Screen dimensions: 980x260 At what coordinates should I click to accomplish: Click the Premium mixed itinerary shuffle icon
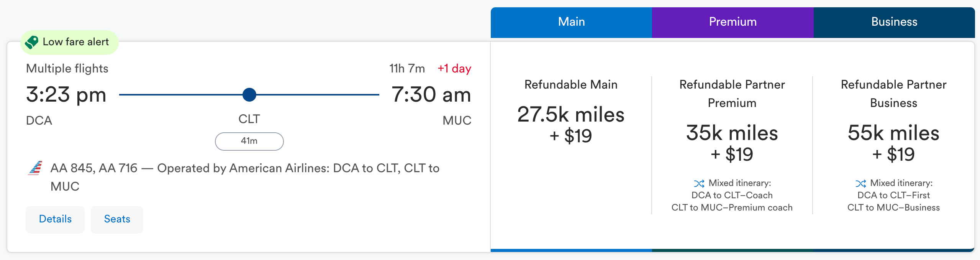pos(699,183)
